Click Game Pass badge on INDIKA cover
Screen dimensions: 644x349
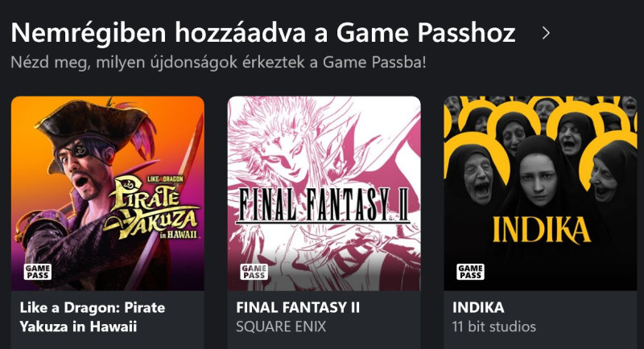pyautogui.click(x=471, y=272)
